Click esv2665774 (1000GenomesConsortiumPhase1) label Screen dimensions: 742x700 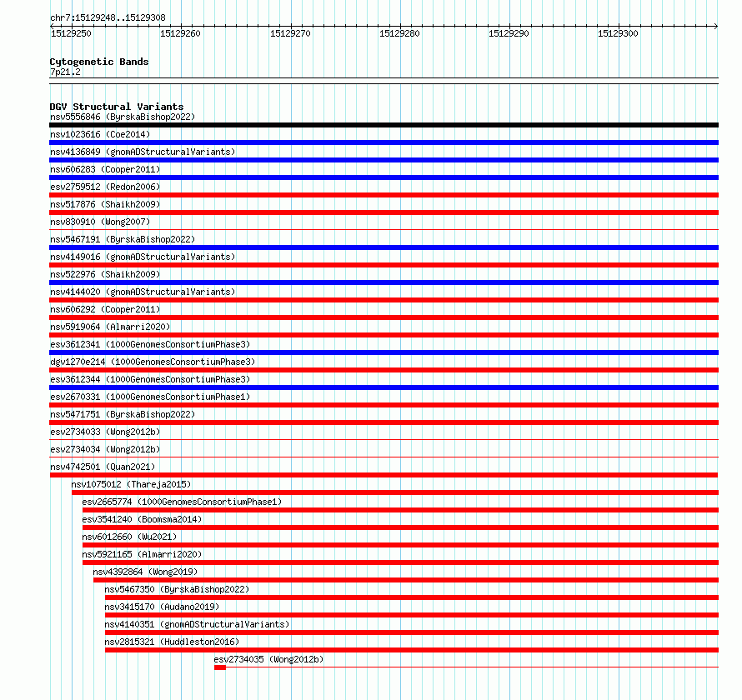pyautogui.click(x=182, y=502)
